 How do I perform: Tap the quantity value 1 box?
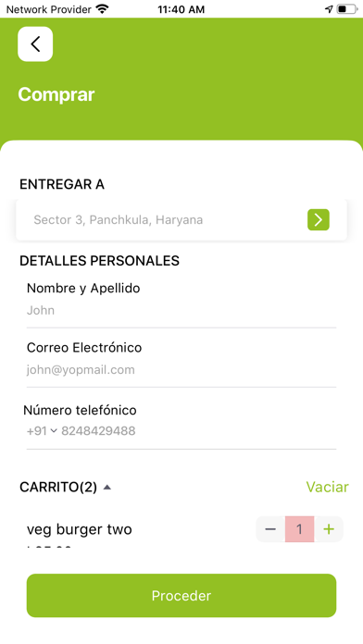pyautogui.click(x=300, y=529)
